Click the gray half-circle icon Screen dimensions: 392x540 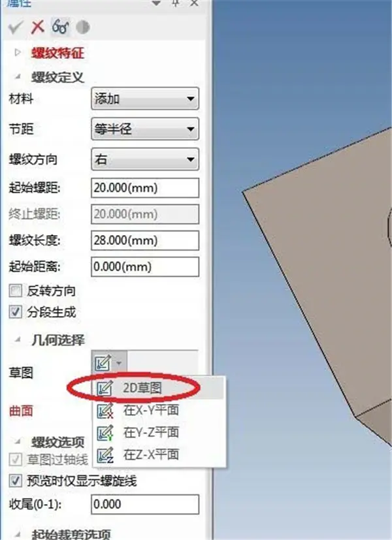click(83, 27)
